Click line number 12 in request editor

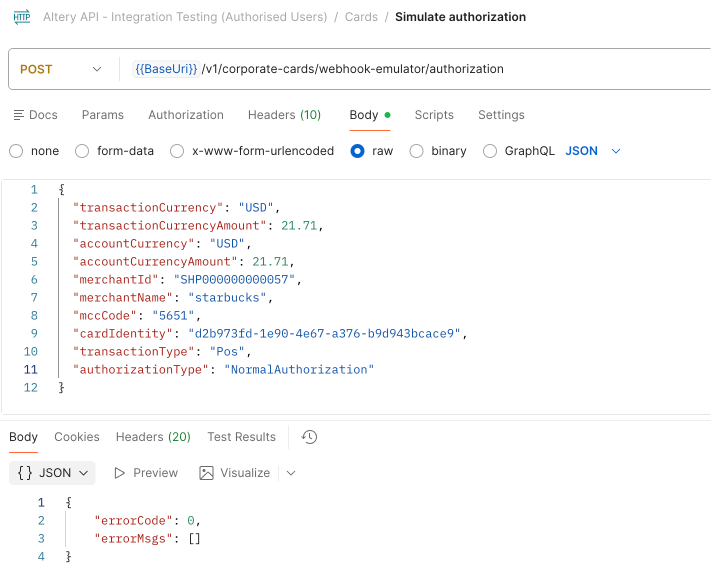[x=30, y=388]
